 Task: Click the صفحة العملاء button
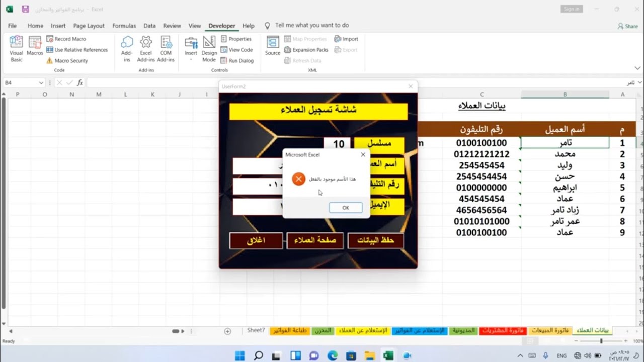point(315,241)
